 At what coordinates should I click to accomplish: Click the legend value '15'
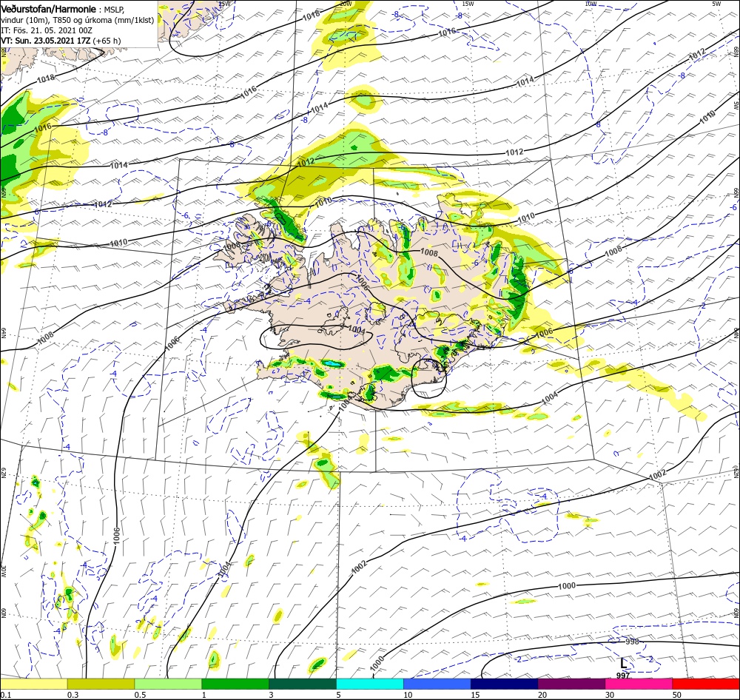pyautogui.click(x=475, y=695)
